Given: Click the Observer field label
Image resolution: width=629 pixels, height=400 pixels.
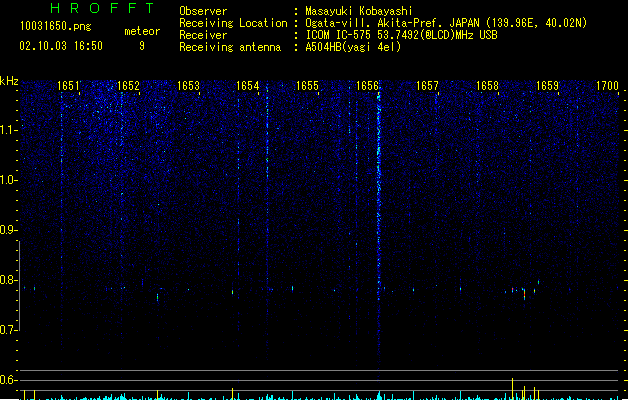Looking at the screenshot, I should point(203,11).
